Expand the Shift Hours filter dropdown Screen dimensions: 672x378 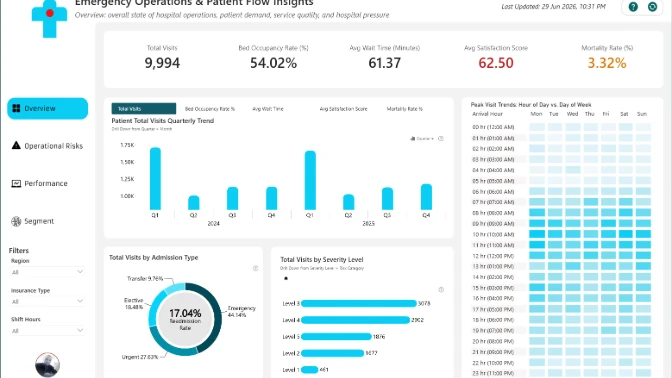pos(47,330)
